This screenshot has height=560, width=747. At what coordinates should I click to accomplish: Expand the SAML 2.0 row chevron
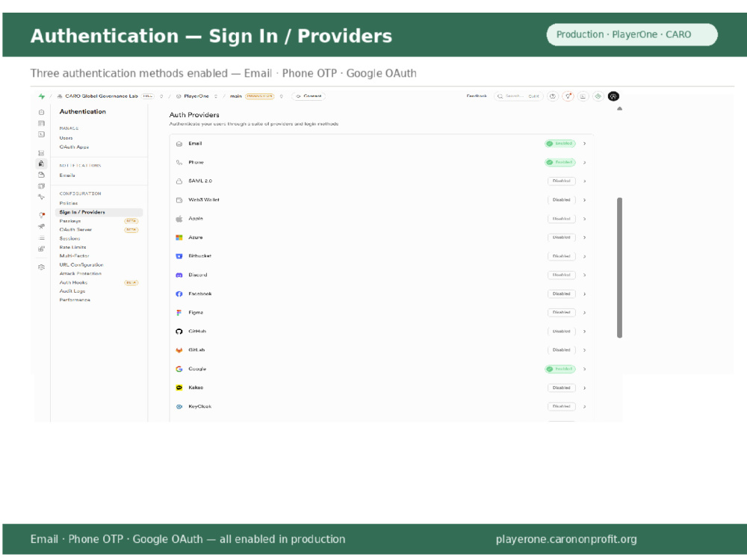pos(585,181)
